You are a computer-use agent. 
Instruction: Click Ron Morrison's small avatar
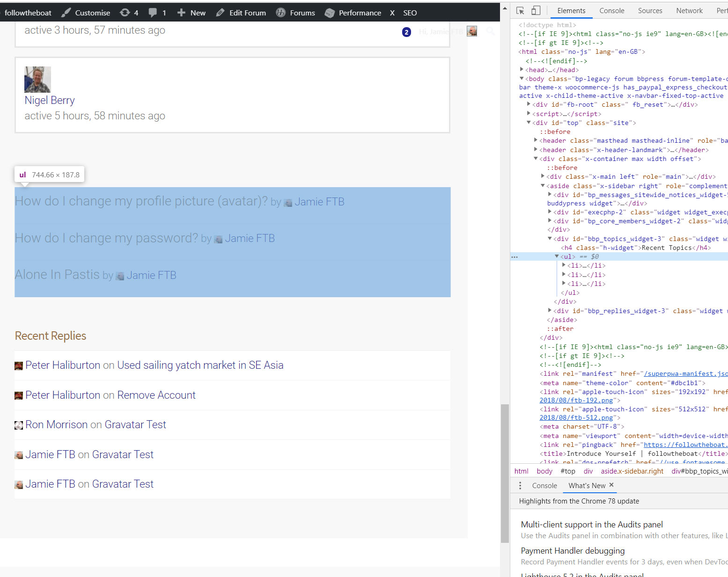click(x=19, y=425)
